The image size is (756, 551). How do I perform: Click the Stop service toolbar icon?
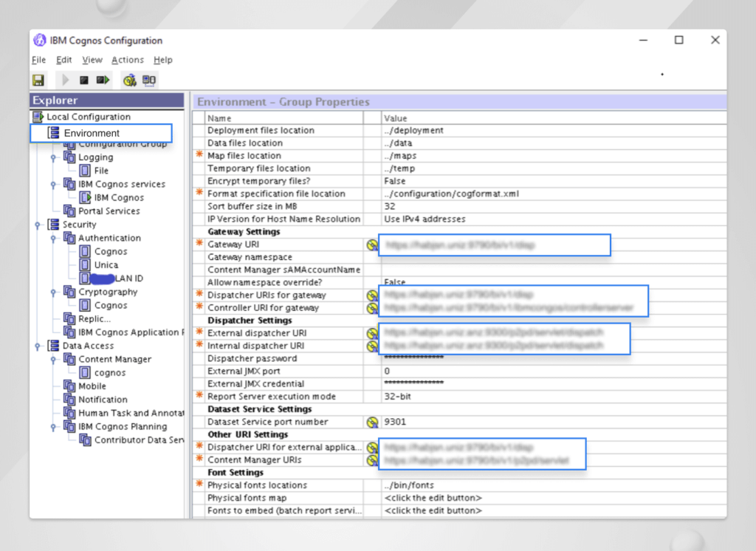pos(83,80)
